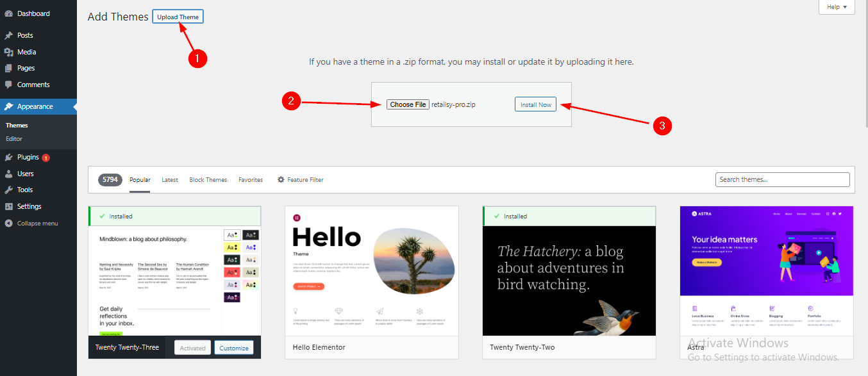Click the Customize button on Twenty Twenty-Three
868x376 pixels.
(234, 348)
